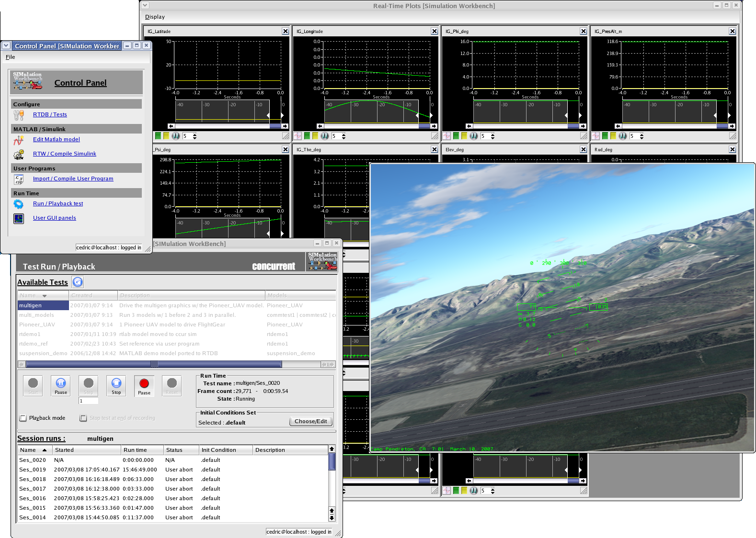Close the IG_Phi_deg plot panel
This screenshot has height=538, width=756.
click(584, 31)
